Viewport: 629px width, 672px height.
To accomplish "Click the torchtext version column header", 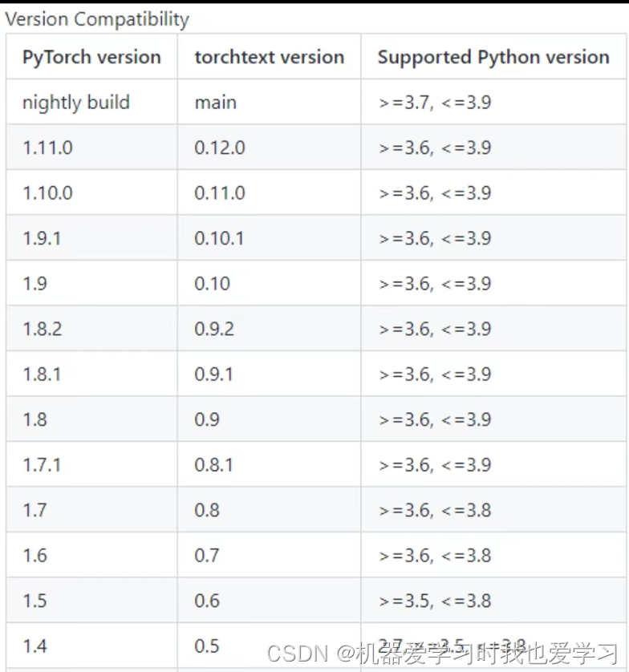I will tap(270, 57).
